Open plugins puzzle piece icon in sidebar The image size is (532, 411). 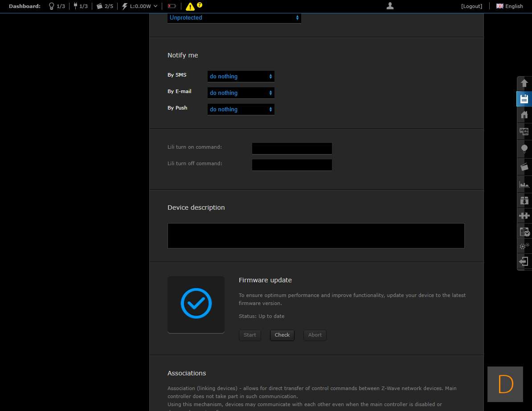pos(524,216)
